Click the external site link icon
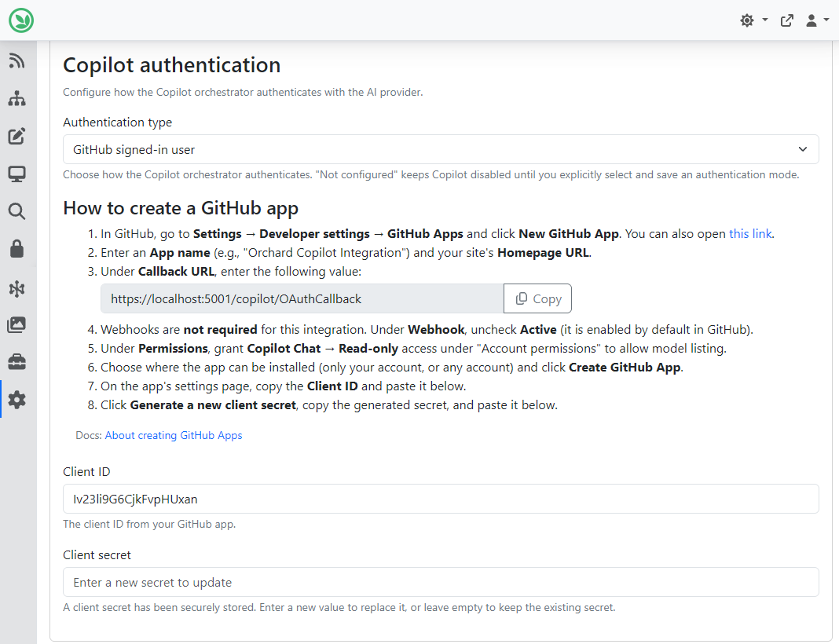Viewport: 839px width, 644px height. [x=786, y=20]
